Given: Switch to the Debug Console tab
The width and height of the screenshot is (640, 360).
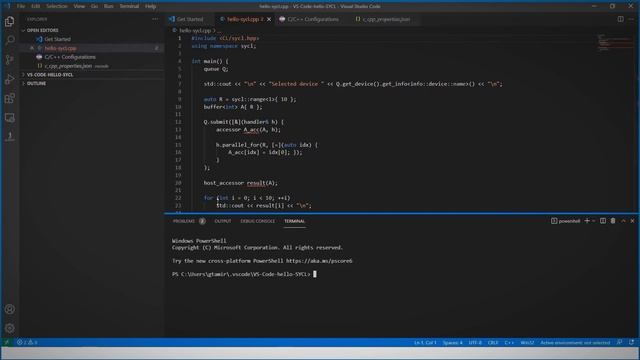Looking at the screenshot, I should pos(258,221).
